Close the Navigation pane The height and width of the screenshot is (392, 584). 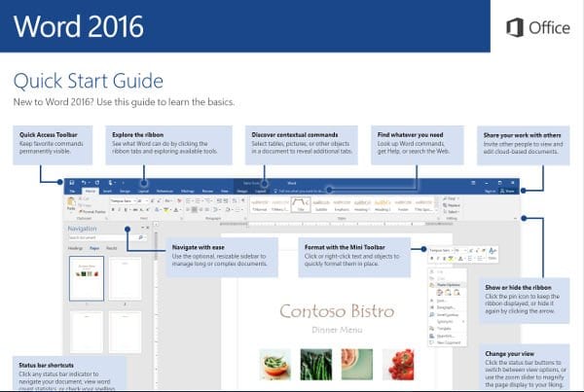pyautogui.click(x=148, y=228)
